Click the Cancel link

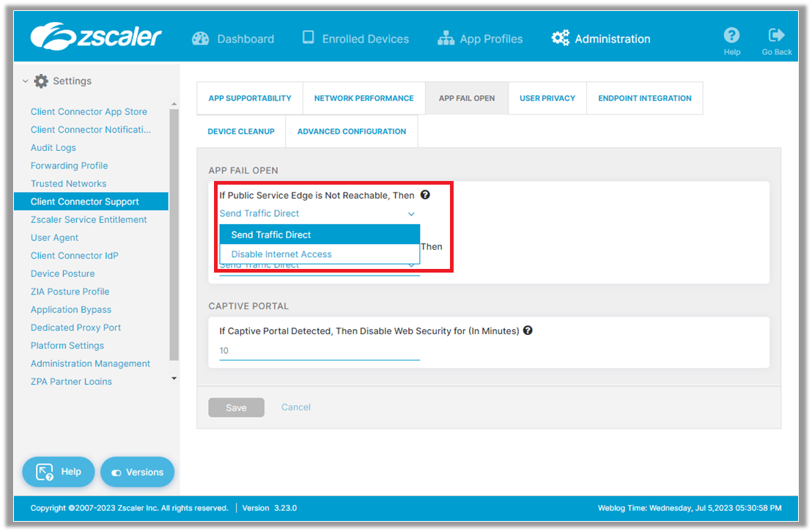pos(295,407)
